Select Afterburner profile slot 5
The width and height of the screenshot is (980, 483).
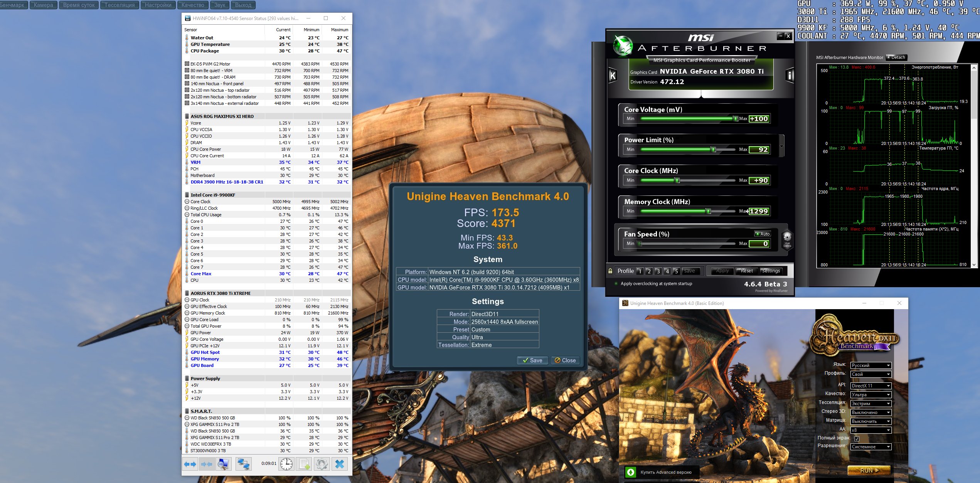coord(676,271)
